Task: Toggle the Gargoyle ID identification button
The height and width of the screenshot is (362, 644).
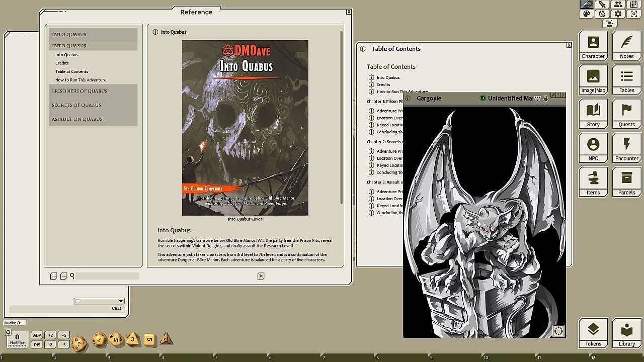Action: click(482, 98)
